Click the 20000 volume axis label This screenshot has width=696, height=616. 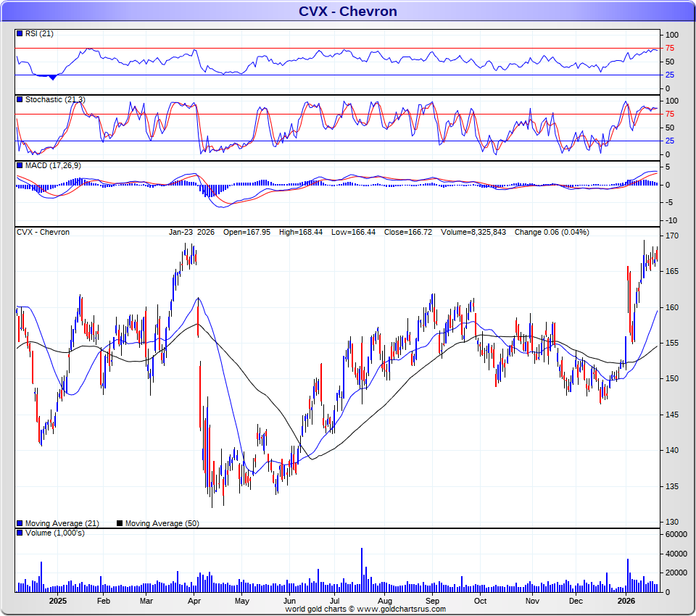[x=676, y=573]
